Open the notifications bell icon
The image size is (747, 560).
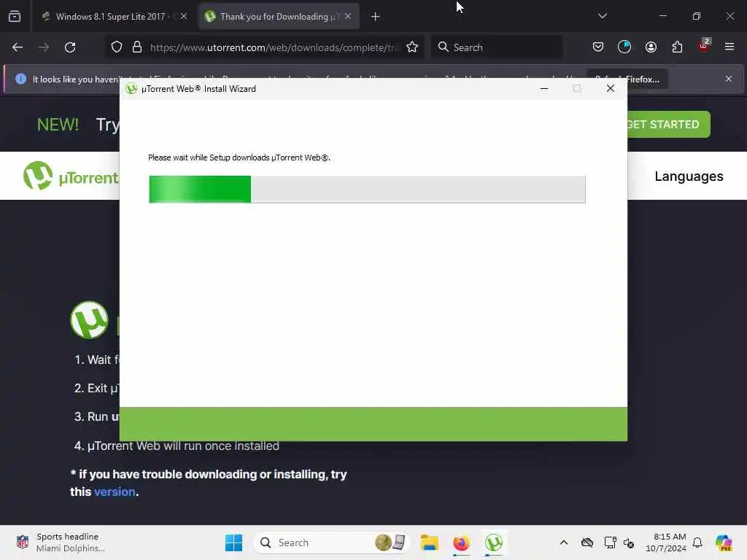697,542
